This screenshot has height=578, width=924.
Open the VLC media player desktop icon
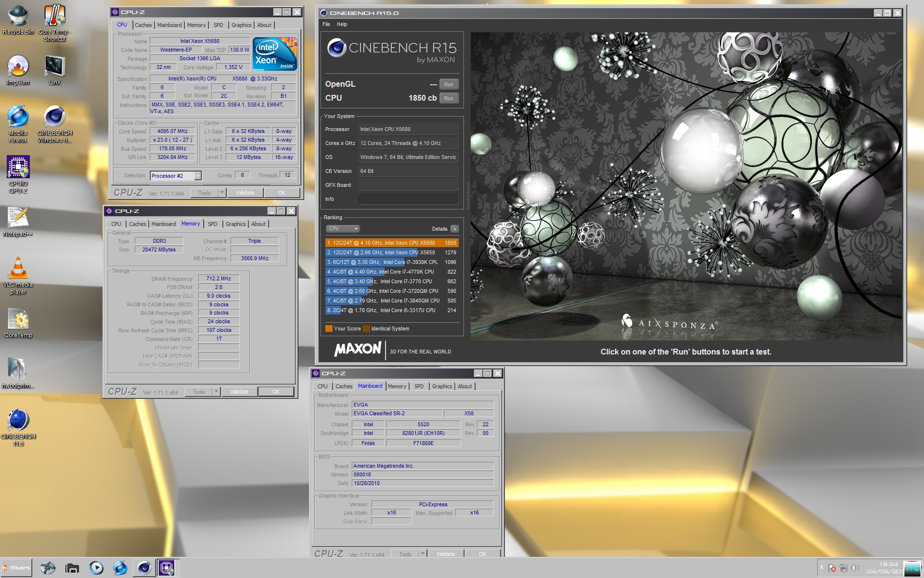[18, 276]
